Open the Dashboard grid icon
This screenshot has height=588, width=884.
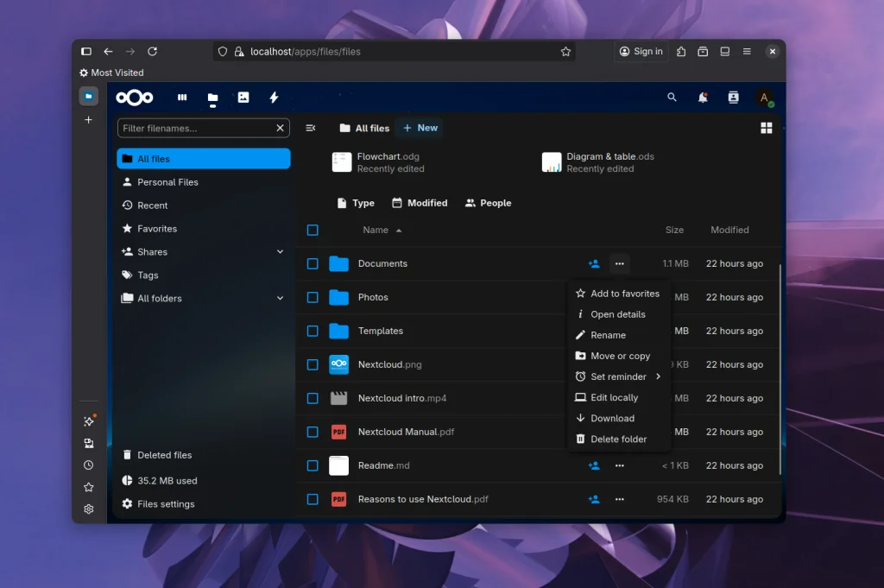click(x=182, y=98)
